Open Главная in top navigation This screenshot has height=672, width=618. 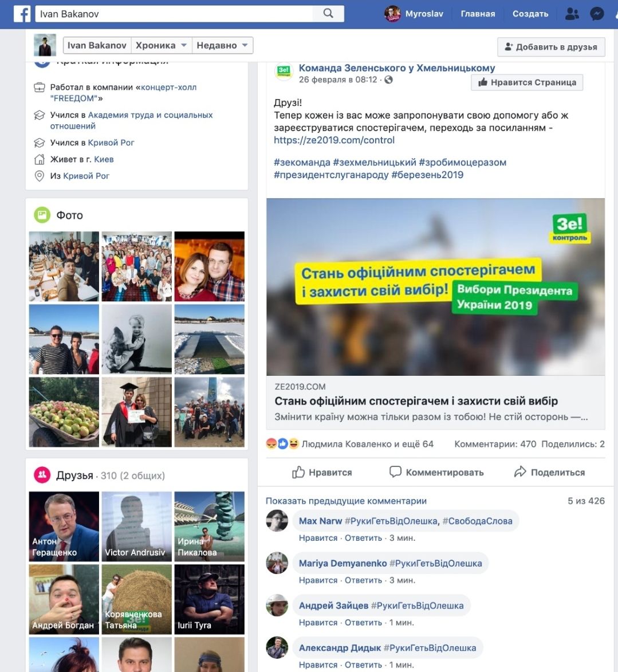[x=478, y=14]
